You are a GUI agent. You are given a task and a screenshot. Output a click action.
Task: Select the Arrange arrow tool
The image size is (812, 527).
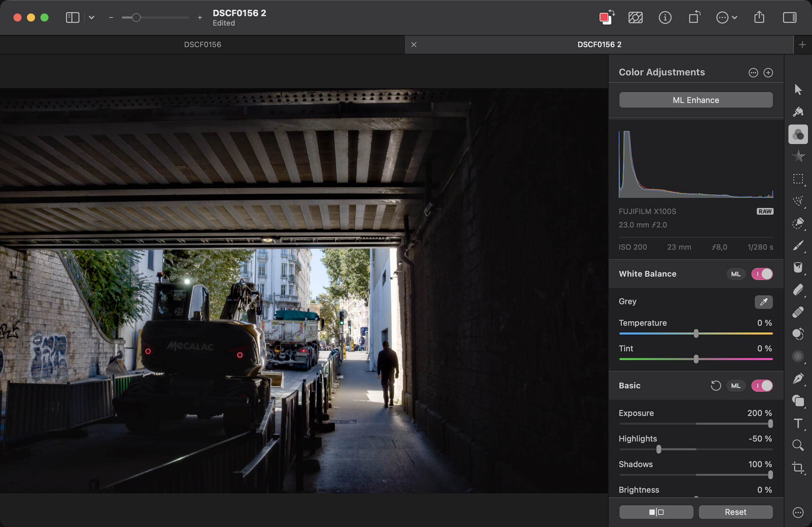pyautogui.click(x=798, y=90)
